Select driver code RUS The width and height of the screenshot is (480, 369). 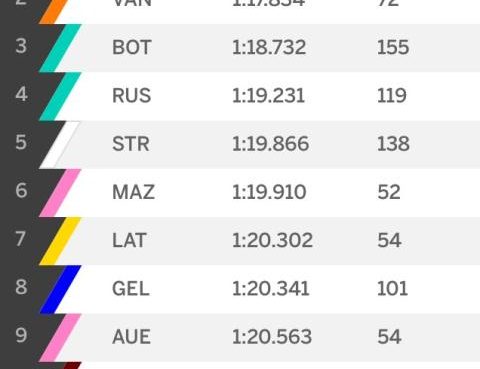point(132,96)
